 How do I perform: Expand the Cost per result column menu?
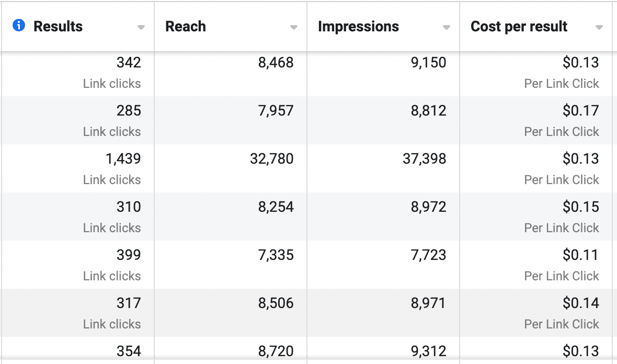point(599,28)
